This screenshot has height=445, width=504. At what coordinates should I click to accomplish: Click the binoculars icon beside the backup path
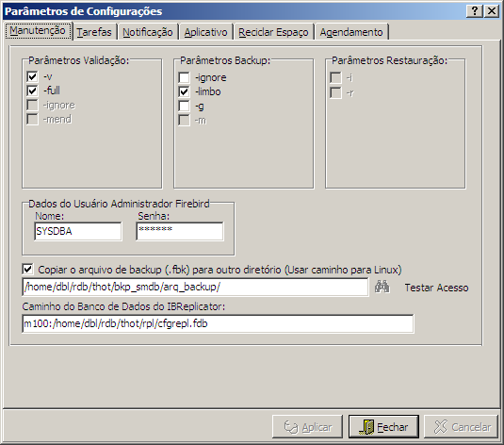coord(382,287)
